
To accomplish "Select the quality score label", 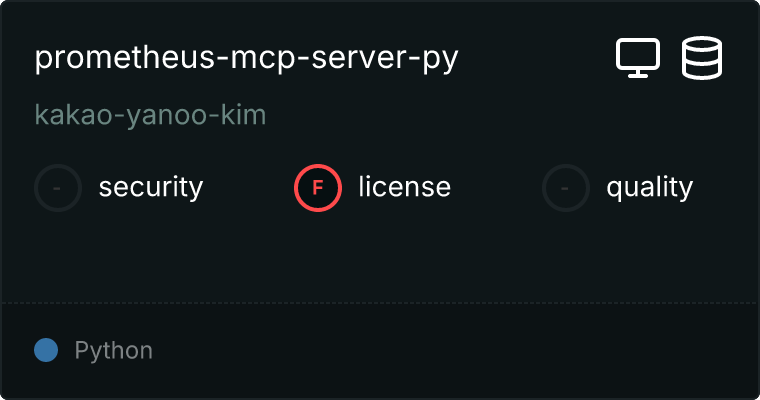I will (649, 188).
